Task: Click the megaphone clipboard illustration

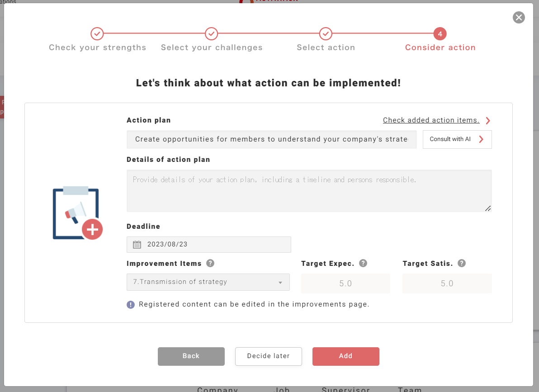Action: pos(78,213)
